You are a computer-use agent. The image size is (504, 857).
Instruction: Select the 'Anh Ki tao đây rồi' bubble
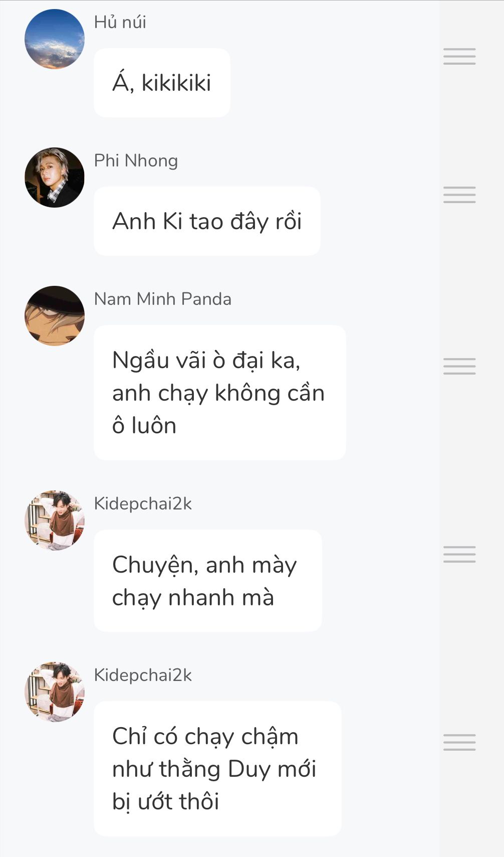(x=207, y=221)
